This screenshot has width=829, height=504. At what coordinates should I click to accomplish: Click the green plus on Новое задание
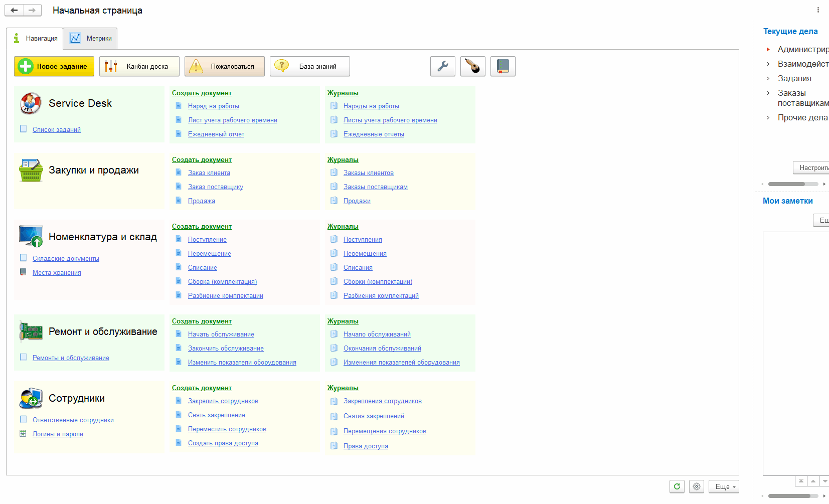26,66
